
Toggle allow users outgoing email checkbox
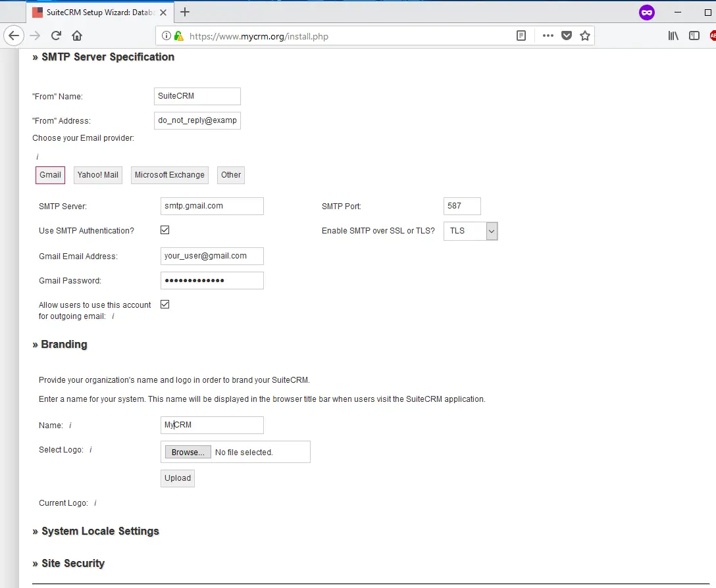click(165, 305)
